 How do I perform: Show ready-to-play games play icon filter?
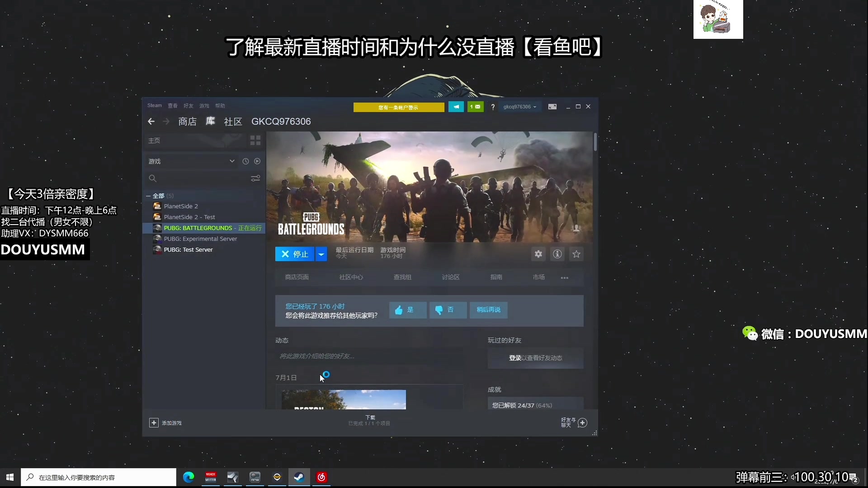(257, 161)
